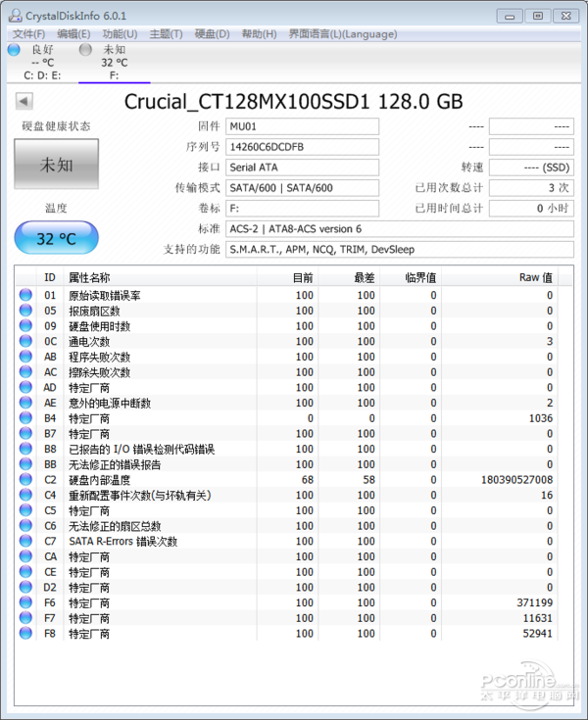
Task: Click the CrystalDiskInfo app icon in title bar
Action: coord(15,16)
